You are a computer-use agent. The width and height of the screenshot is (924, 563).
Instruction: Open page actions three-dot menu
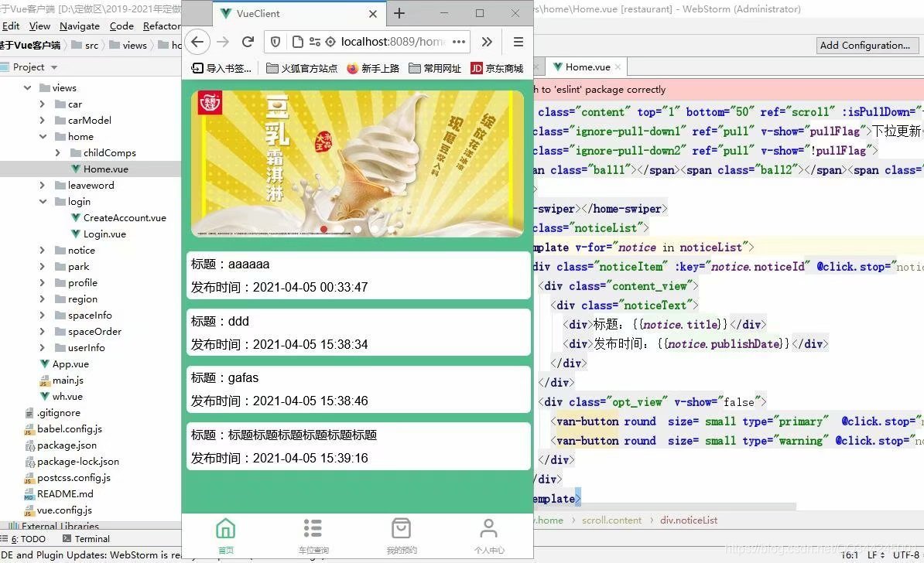[x=459, y=42]
